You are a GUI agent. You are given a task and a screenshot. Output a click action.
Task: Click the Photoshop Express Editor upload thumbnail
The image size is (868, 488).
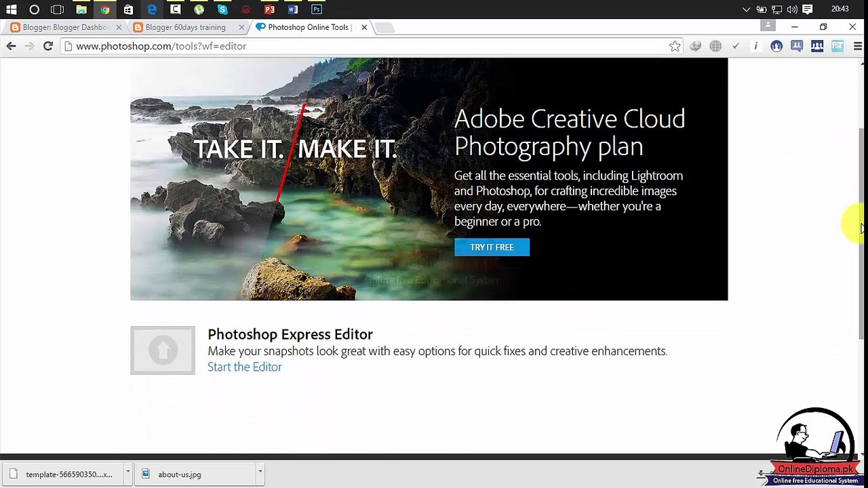pos(163,350)
